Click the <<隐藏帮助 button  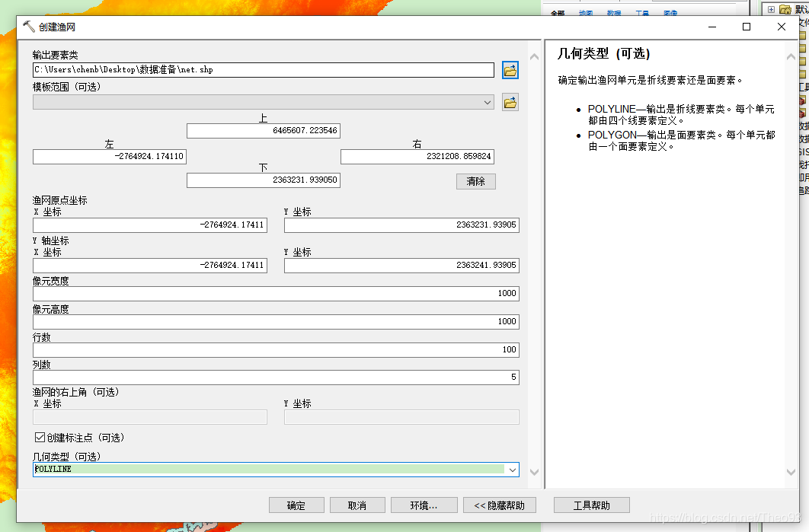click(x=500, y=505)
